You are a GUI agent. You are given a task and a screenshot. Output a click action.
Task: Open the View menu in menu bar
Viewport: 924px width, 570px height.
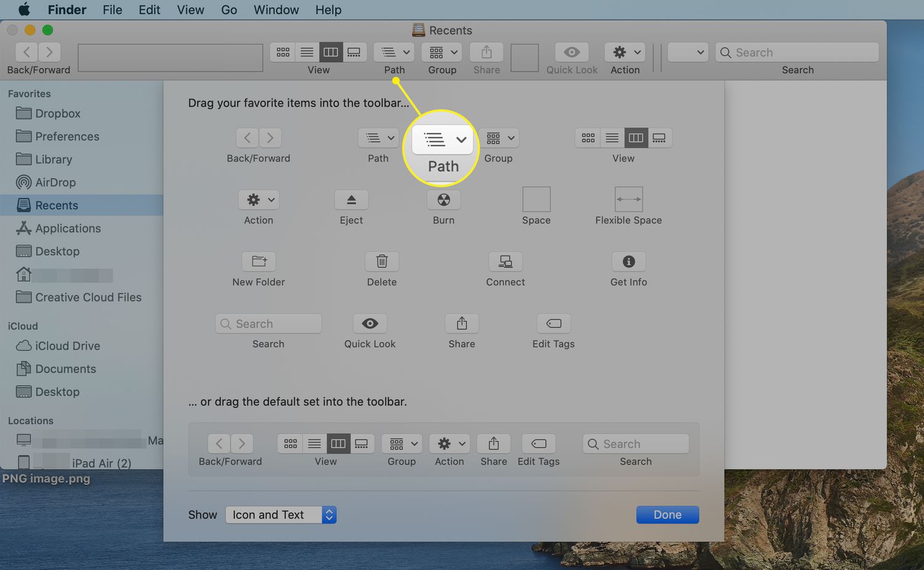click(x=190, y=10)
